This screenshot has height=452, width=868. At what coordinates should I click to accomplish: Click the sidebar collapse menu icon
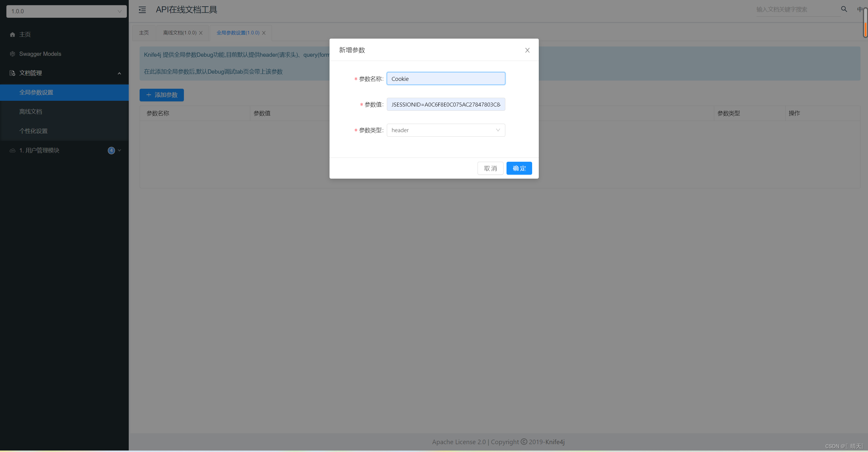142,10
